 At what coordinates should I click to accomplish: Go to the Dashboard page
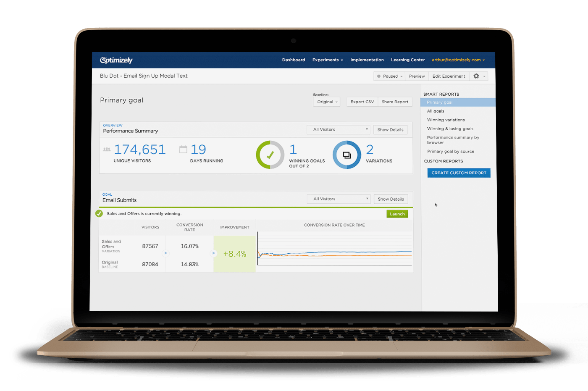(x=294, y=60)
